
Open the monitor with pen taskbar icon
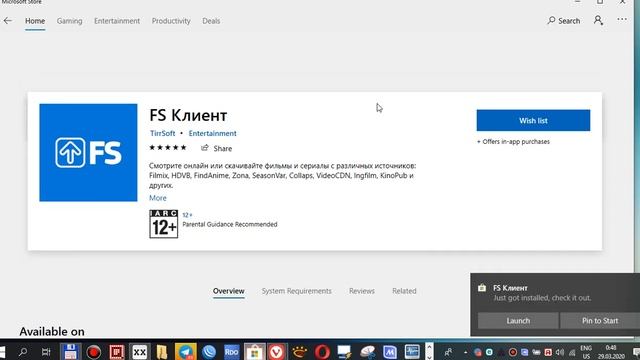click(x=344, y=352)
